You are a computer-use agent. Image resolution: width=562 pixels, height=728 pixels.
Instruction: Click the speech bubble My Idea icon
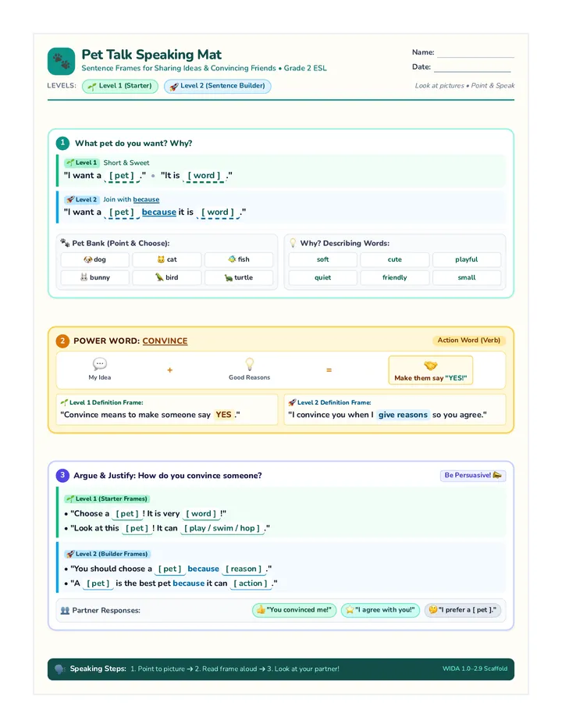click(x=99, y=363)
